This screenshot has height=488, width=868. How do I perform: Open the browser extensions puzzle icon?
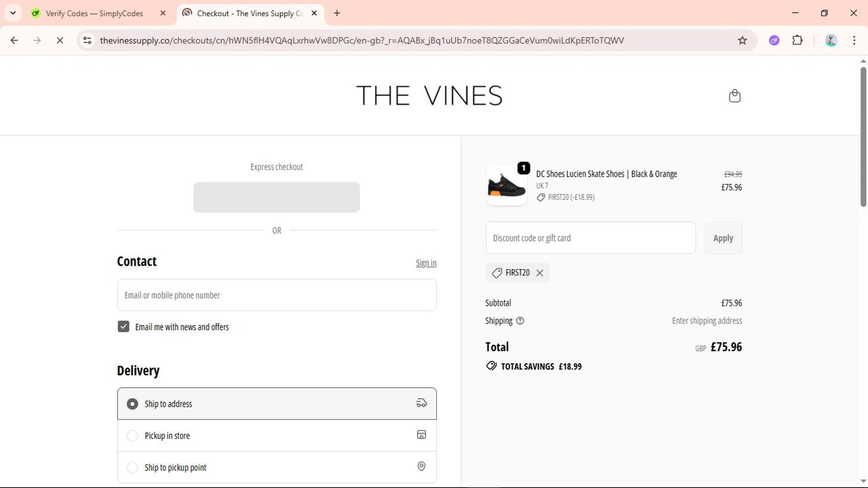coord(797,41)
